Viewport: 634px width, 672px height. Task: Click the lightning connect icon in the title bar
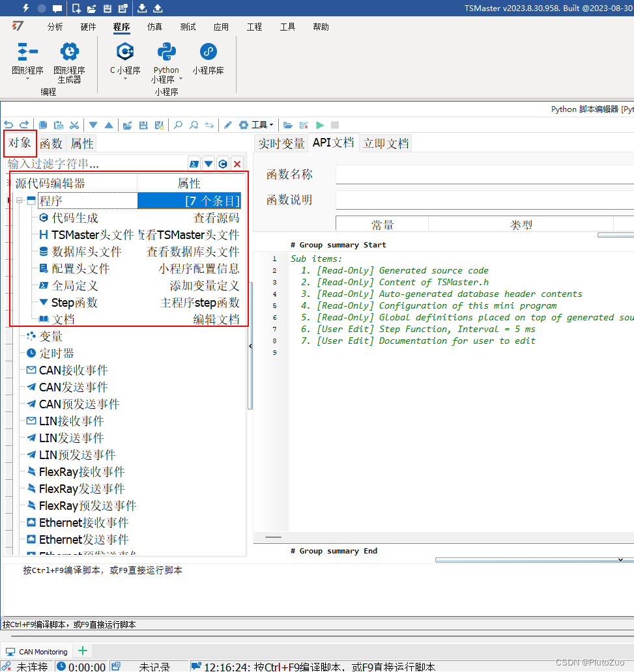tap(25, 8)
